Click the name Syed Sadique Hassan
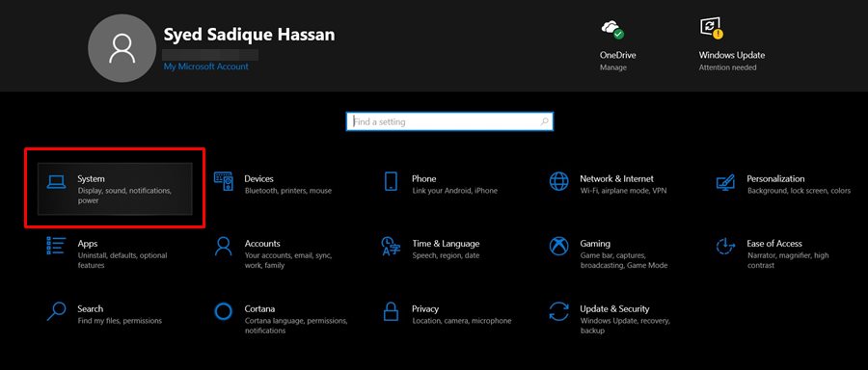 249,35
